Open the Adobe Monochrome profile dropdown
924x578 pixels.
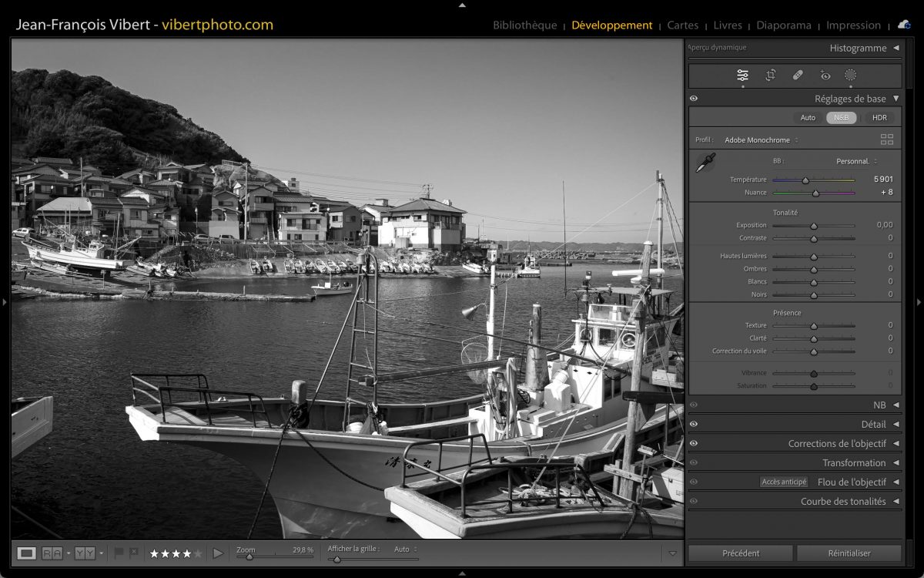click(x=761, y=140)
